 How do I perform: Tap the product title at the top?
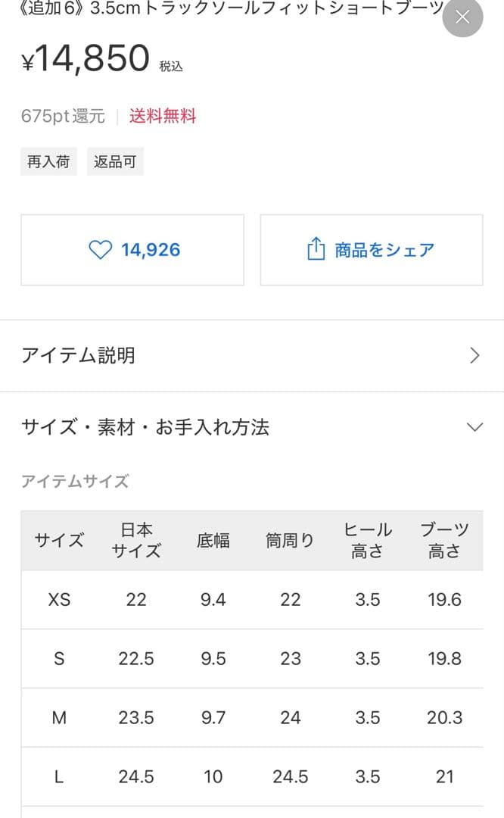click(219, 11)
